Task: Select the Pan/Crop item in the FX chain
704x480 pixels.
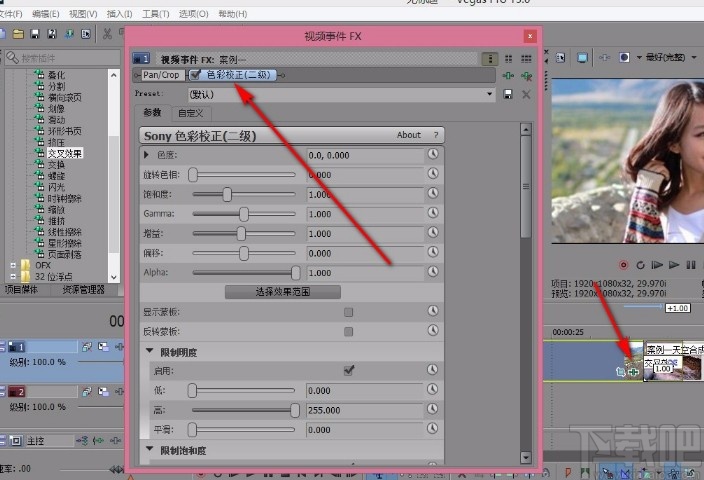Action: (x=161, y=75)
